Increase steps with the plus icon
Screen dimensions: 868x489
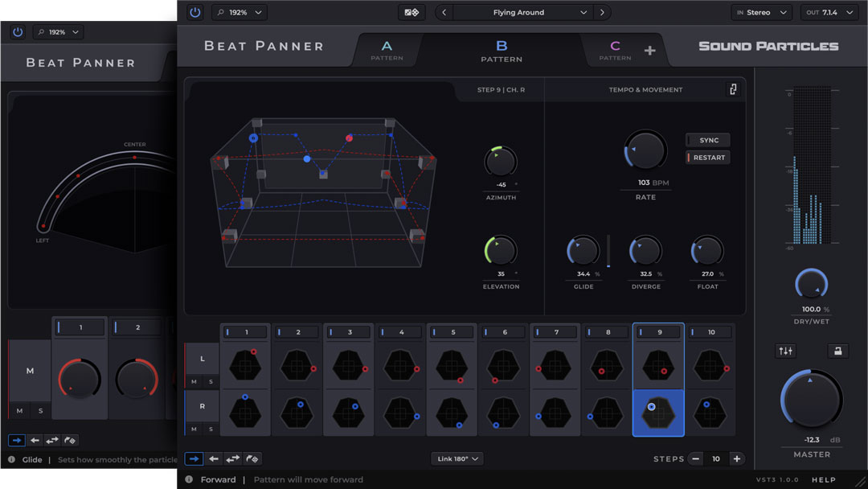tap(737, 458)
